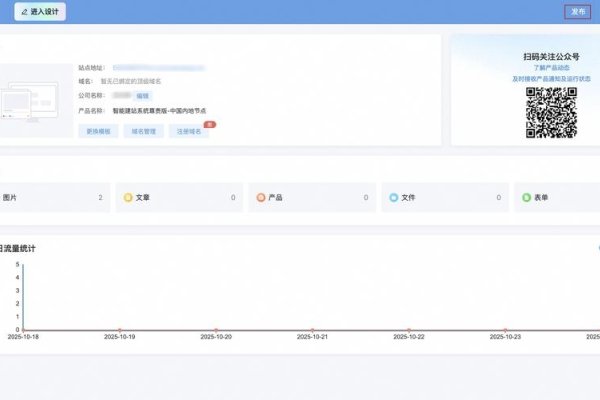The image size is (600, 400).
Task: Click the 公众号 QR code image
Action: point(551,113)
